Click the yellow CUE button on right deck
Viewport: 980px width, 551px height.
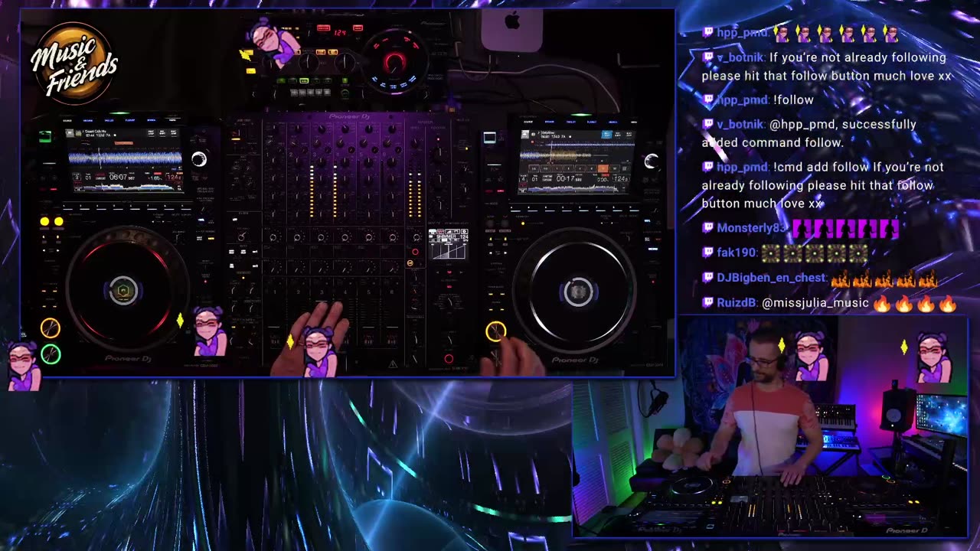tap(495, 331)
